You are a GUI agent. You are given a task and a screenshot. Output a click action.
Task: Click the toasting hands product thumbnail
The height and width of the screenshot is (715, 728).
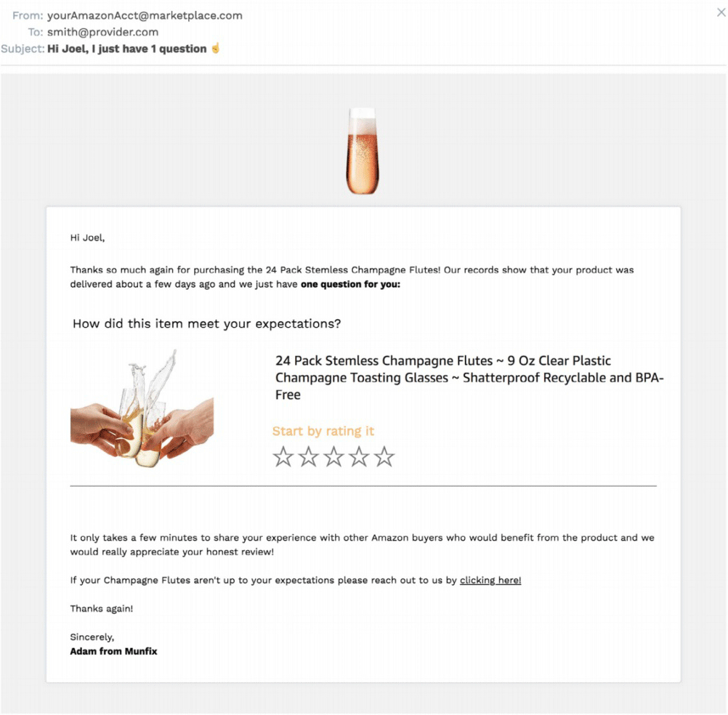click(142, 411)
